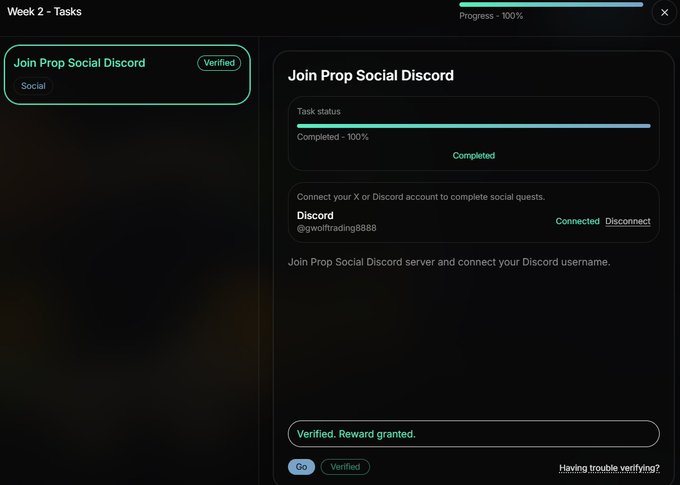Click the Verified button beside Go
The image size is (680, 485).
tap(345, 467)
